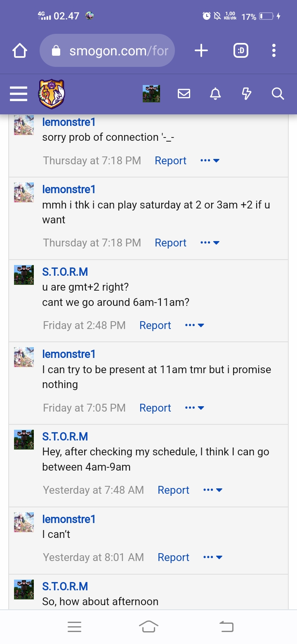Expand options for the "I can't" message
Viewport: 297px width, 644px height.
tap(213, 557)
